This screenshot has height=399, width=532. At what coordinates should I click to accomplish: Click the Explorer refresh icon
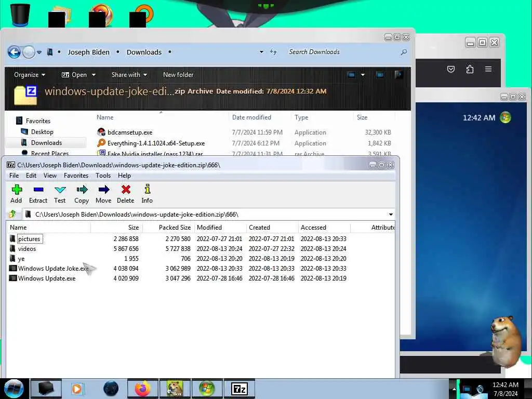click(x=273, y=52)
